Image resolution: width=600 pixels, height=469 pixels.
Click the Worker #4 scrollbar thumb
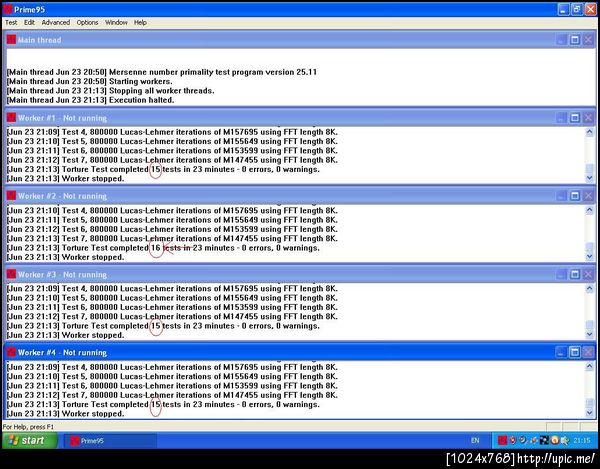[x=590, y=404]
